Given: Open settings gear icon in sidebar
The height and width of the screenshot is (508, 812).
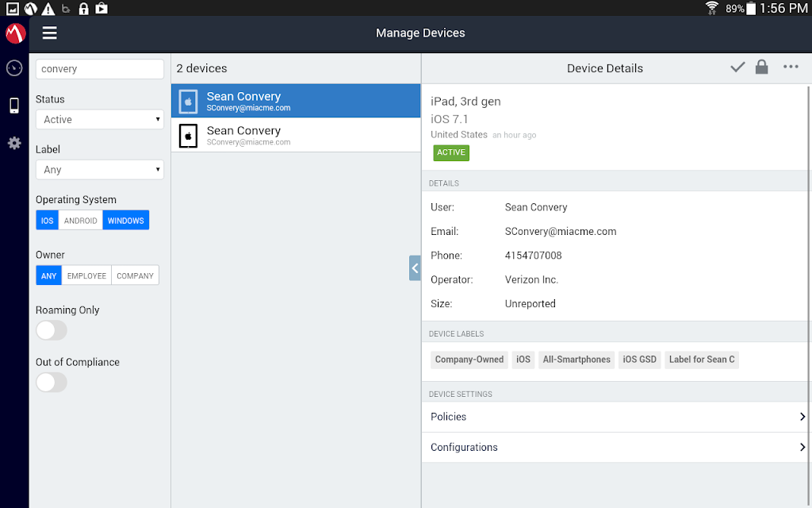Looking at the screenshot, I should point(14,143).
